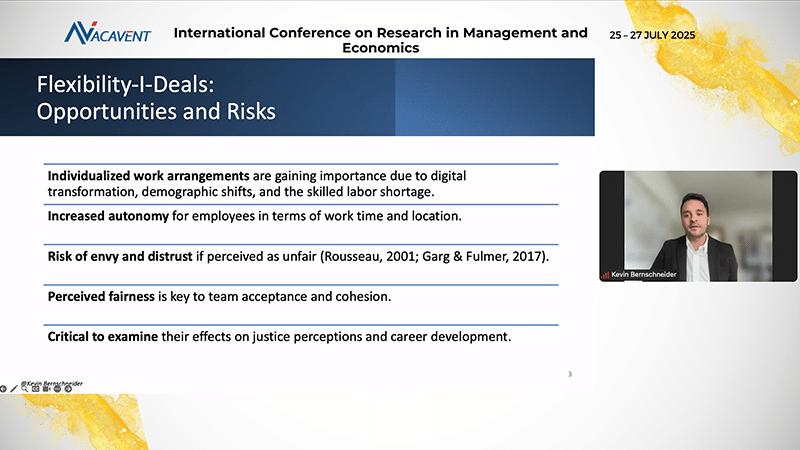
Task: Click the Acavent logo
Action: coord(107,34)
